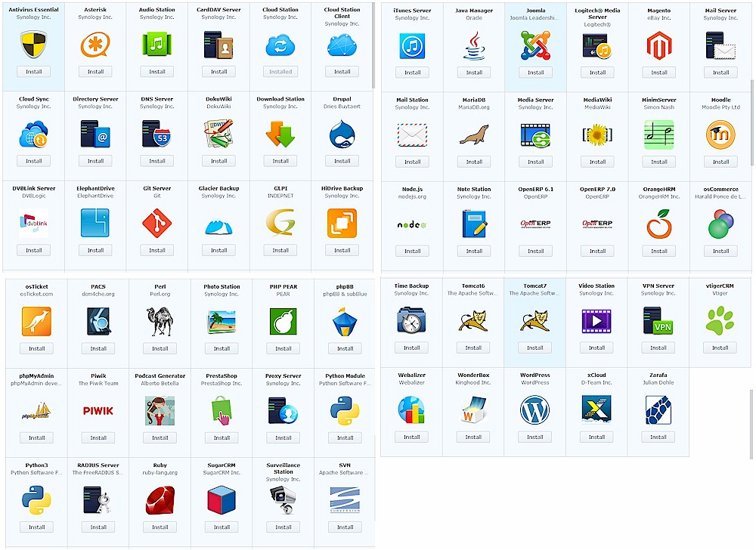The width and height of the screenshot is (756, 550).
Task: Click the Magento icon
Action: 659,46
